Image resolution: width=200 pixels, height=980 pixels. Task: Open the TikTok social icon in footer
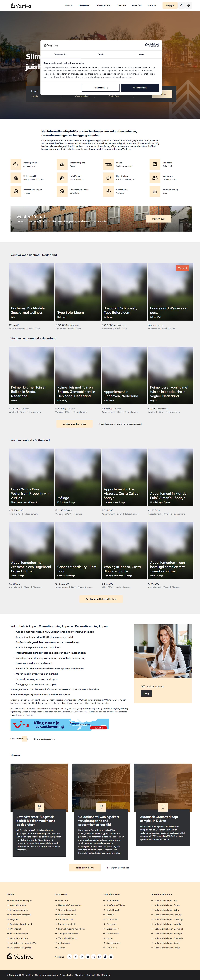[x=105, y=957]
